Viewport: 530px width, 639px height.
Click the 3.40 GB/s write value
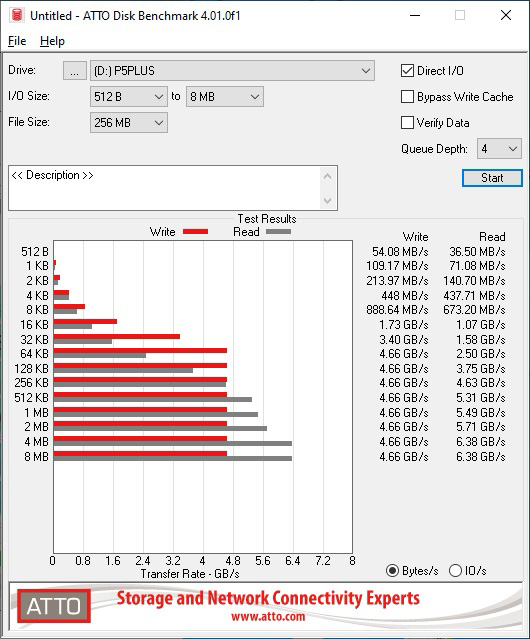pyautogui.click(x=404, y=339)
